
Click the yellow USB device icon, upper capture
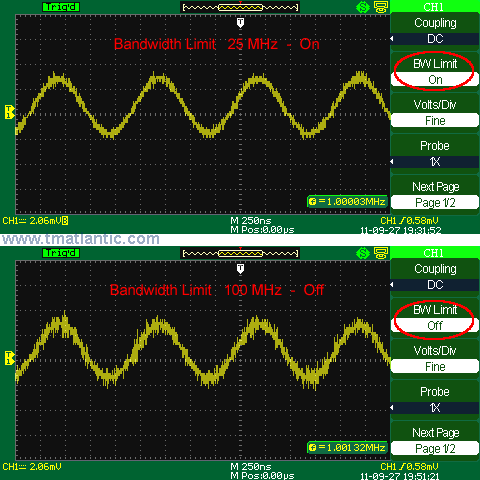click(381, 7)
